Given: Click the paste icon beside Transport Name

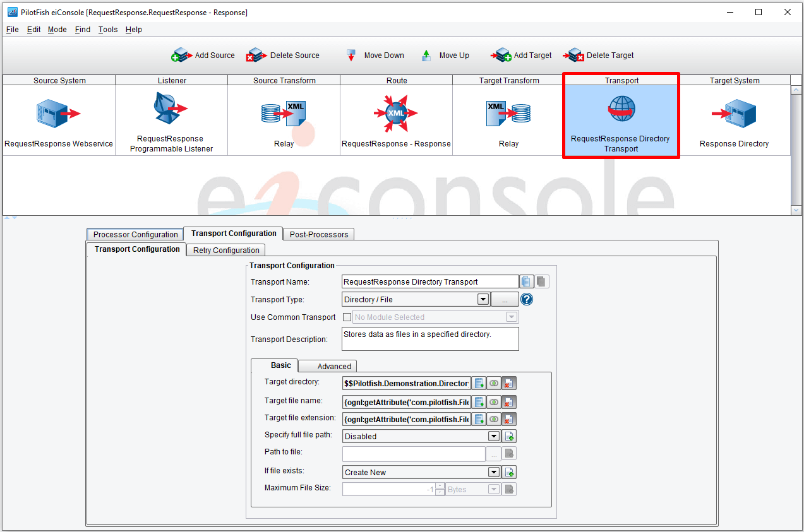Looking at the screenshot, I should tap(542, 282).
